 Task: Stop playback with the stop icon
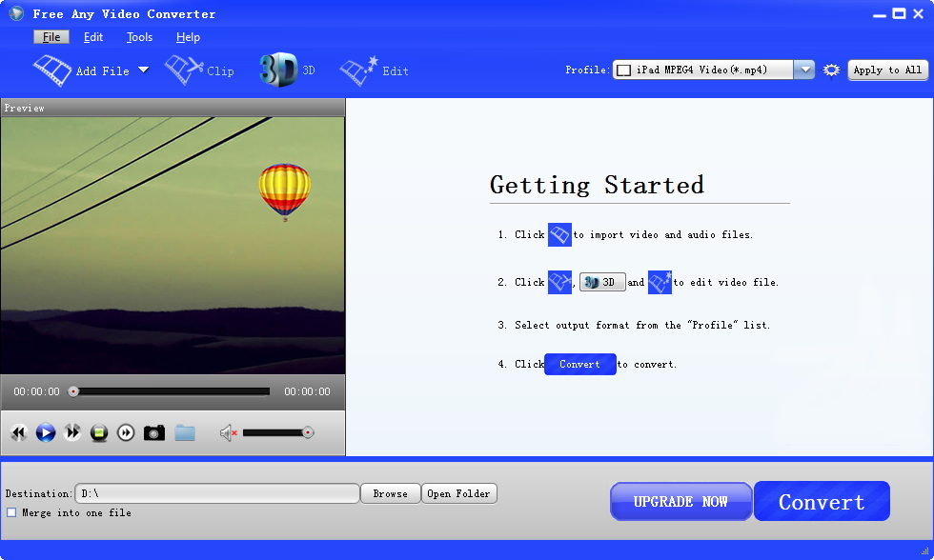click(x=98, y=432)
